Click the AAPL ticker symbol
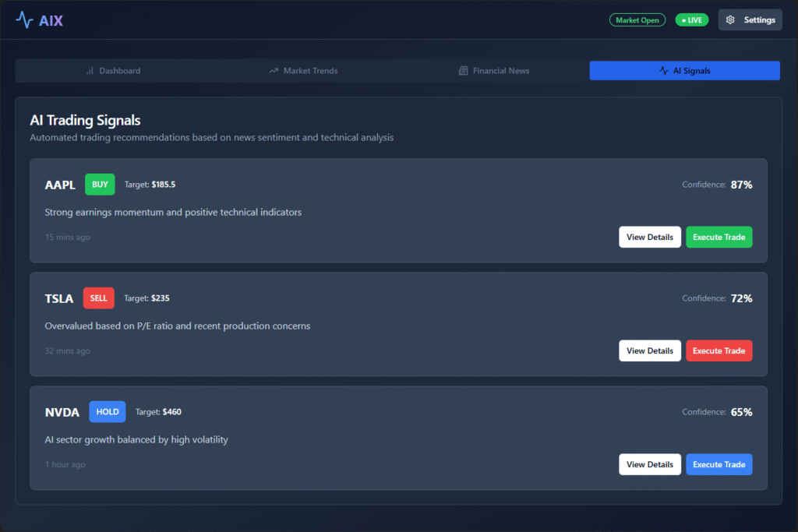 [60, 185]
